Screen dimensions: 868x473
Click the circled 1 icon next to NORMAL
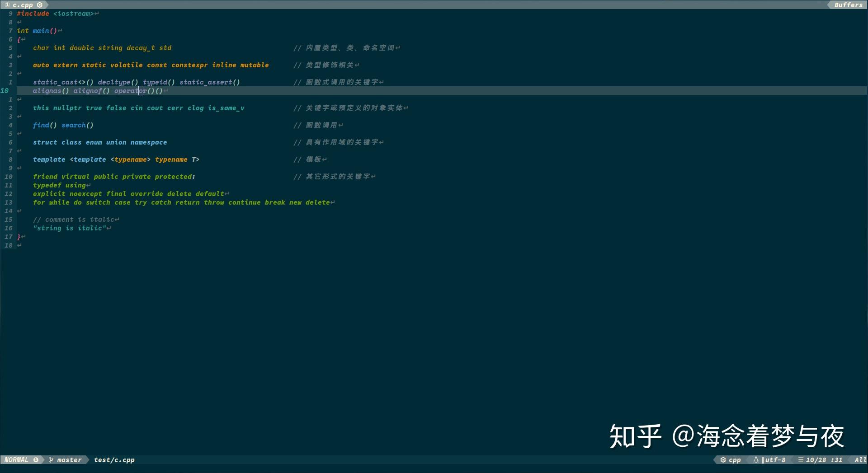36,460
